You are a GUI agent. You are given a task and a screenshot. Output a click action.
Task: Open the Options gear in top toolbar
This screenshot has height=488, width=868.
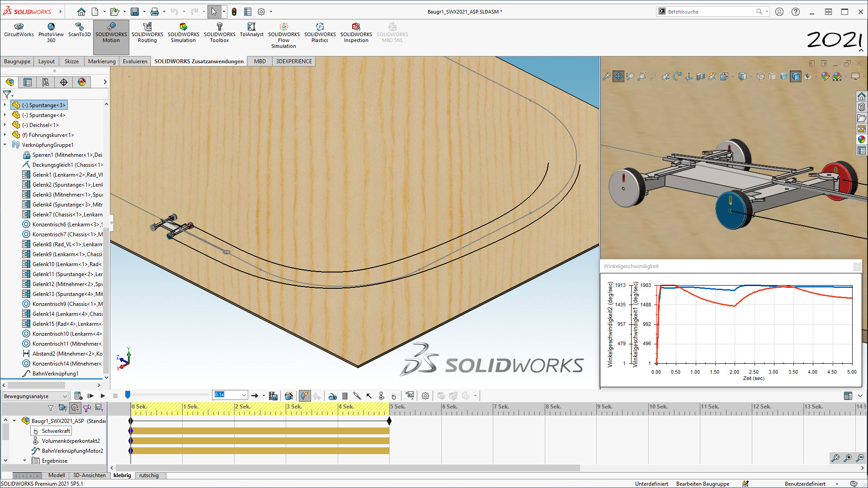(x=261, y=12)
